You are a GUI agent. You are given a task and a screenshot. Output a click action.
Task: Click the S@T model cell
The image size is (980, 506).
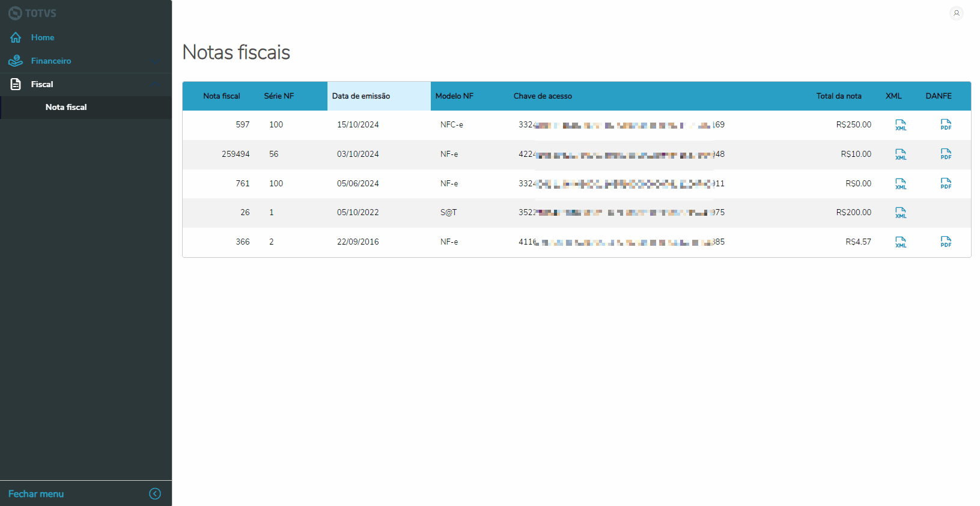(448, 213)
